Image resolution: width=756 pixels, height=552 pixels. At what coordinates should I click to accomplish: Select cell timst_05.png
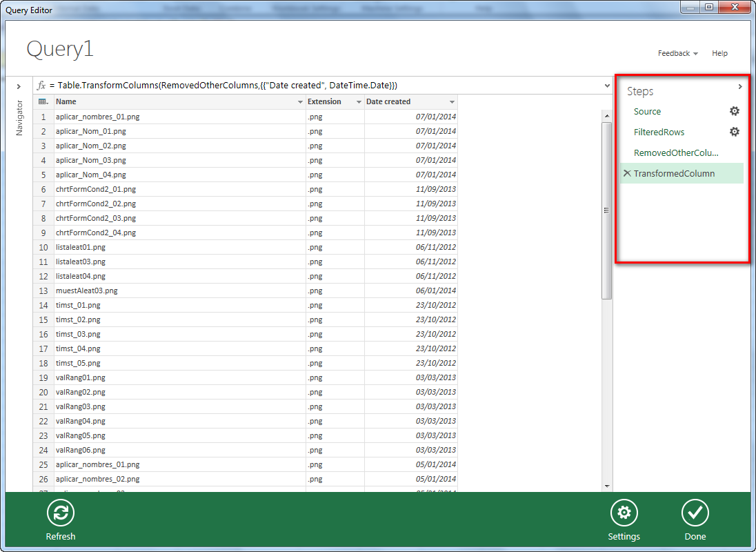(x=180, y=362)
